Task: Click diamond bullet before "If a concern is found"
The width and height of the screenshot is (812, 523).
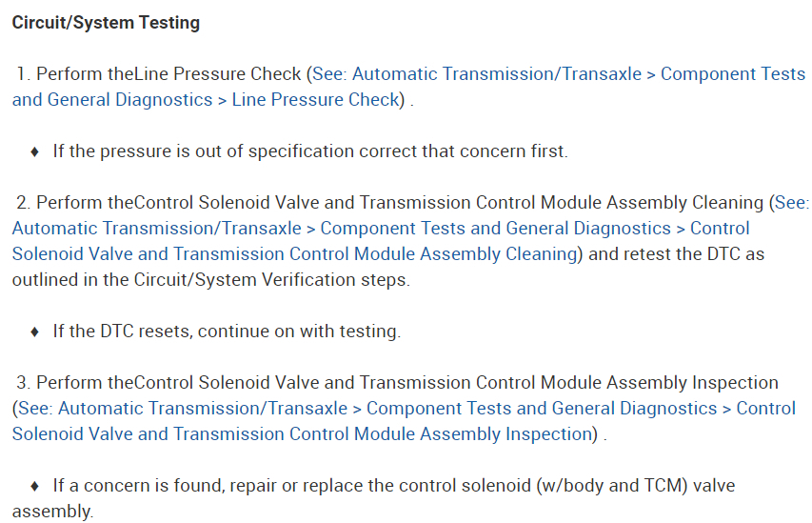Action: [35, 487]
